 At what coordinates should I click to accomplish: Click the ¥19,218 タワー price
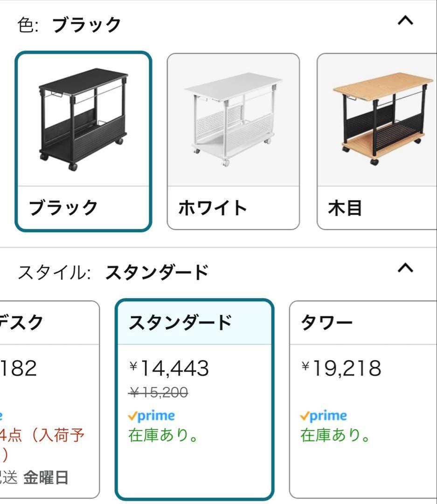[341, 369]
